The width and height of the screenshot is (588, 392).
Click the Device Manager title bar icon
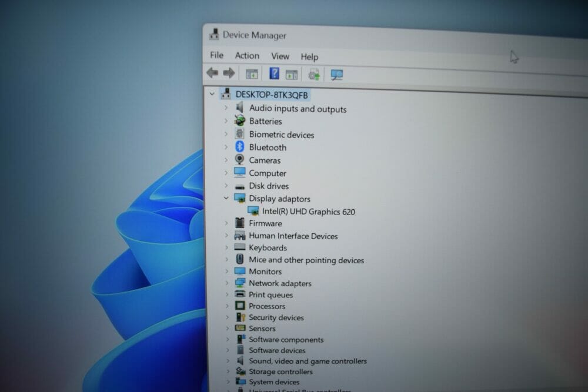(x=214, y=33)
